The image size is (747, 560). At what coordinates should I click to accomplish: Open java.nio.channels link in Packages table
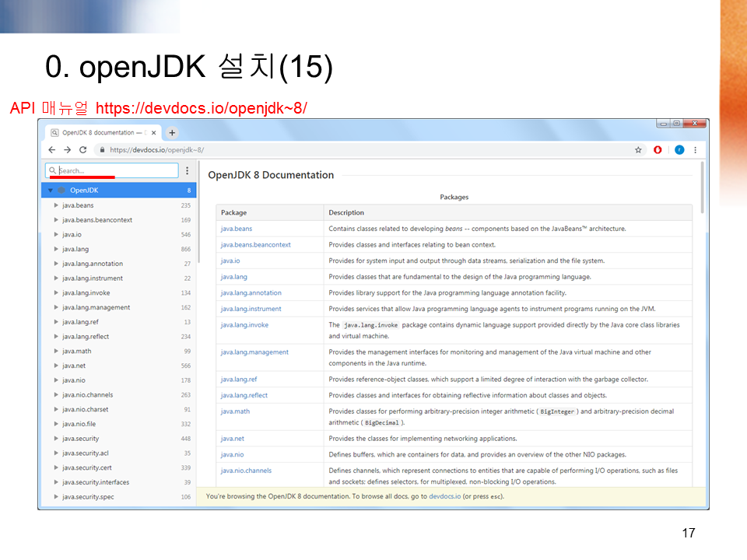click(246, 471)
